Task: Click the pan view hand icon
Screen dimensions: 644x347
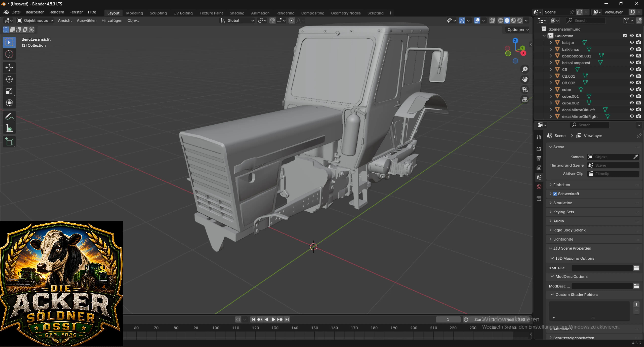Action: (525, 79)
